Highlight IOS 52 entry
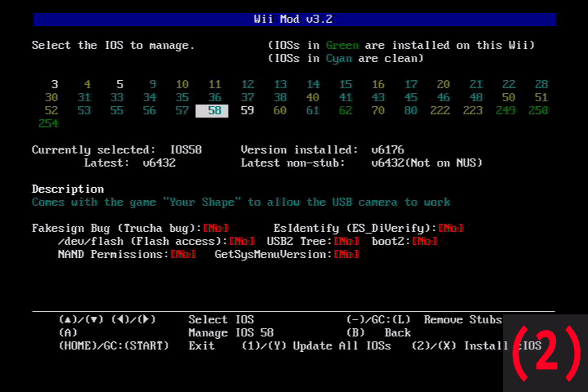The height and width of the screenshot is (392, 588). click(x=51, y=111)
